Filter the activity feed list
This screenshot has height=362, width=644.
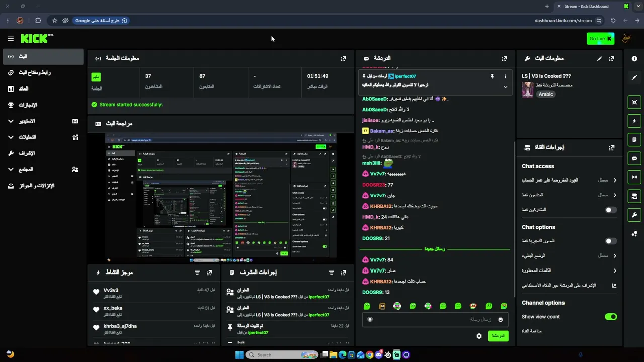tap(197, 273)
